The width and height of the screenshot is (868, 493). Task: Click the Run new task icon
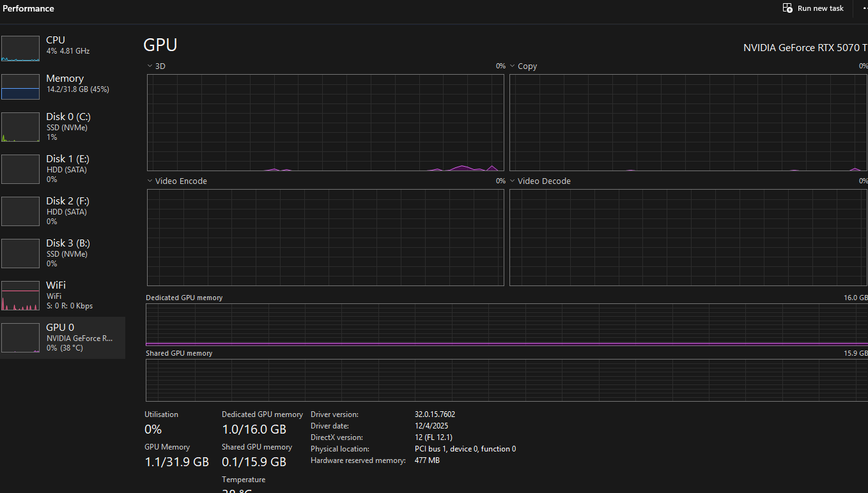point(787,8)
